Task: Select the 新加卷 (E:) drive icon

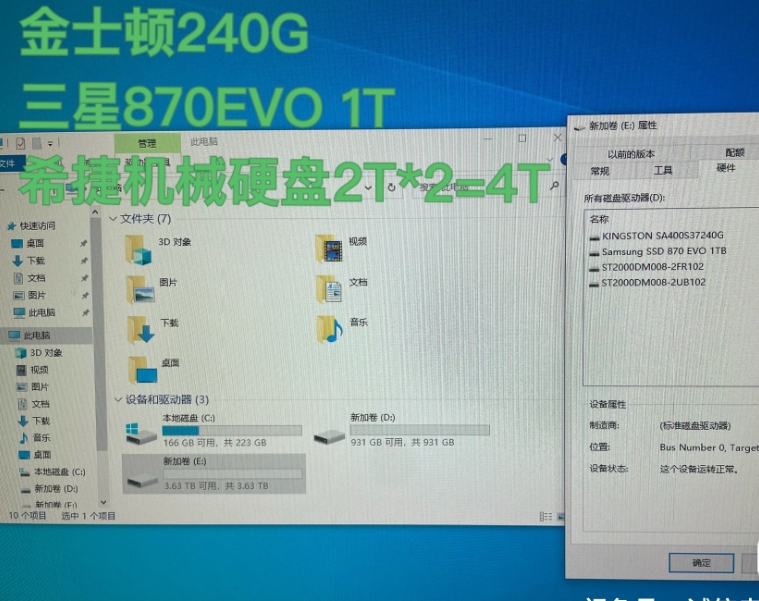Action: coord(142,479)
